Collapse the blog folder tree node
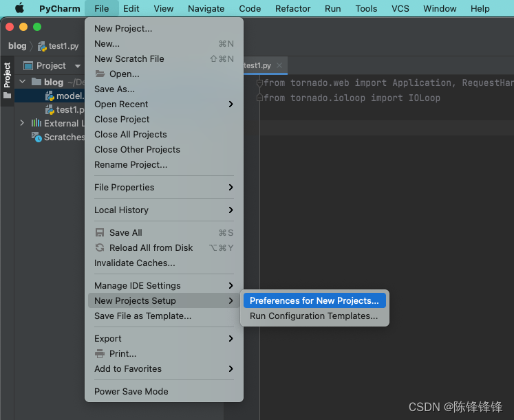Viewport: 514px width, 420px height. [22, 81]
